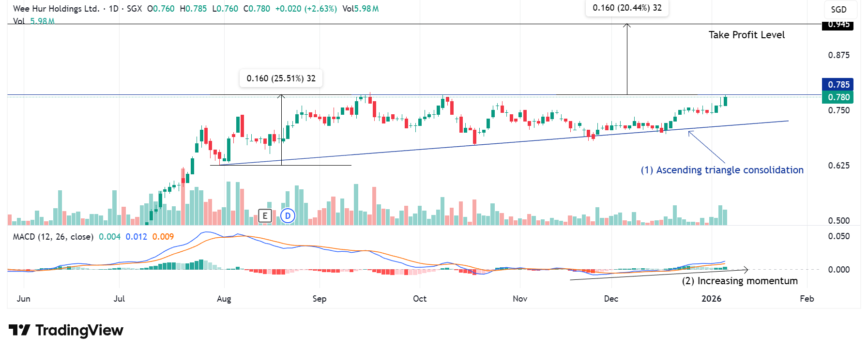
Task: Click the Vol 5.98M volume legend
Action: 33,21
